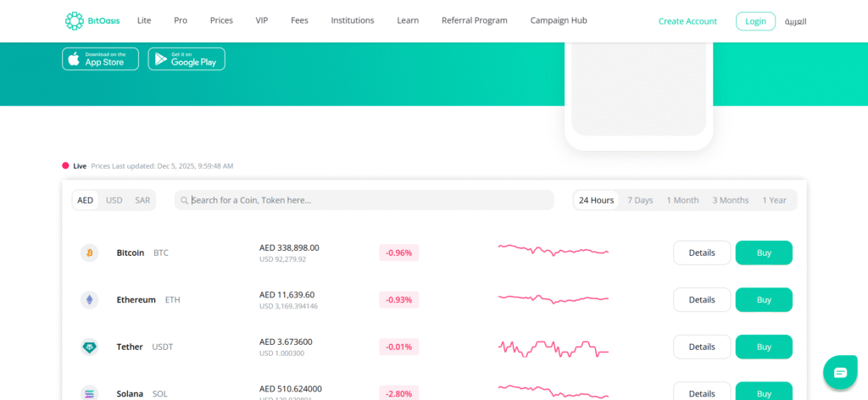Image resolution: width=868 pixels, height=400 pixels.
Task: Select the 1 Month range
Action: [x=682, y=200]
